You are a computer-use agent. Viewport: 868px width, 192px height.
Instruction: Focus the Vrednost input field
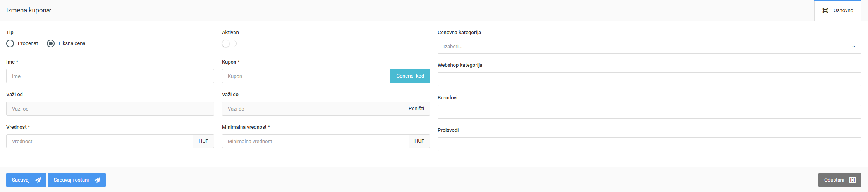[100, 141]
